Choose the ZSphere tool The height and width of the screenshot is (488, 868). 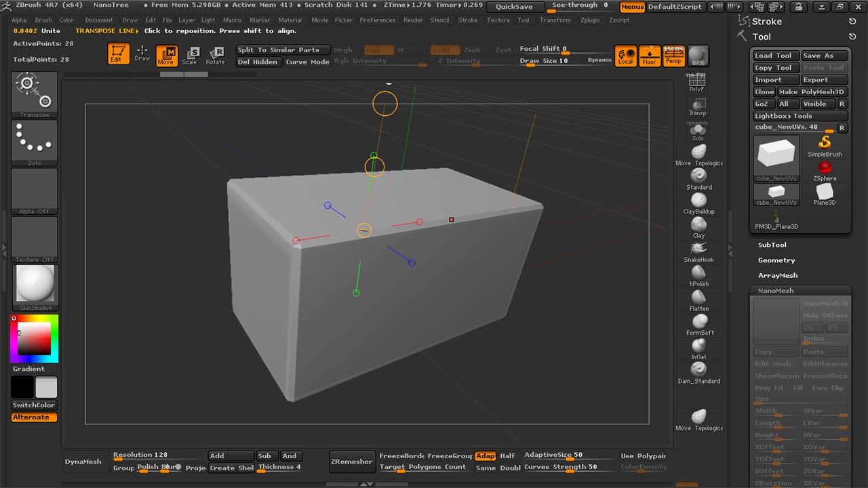[825, 171]
